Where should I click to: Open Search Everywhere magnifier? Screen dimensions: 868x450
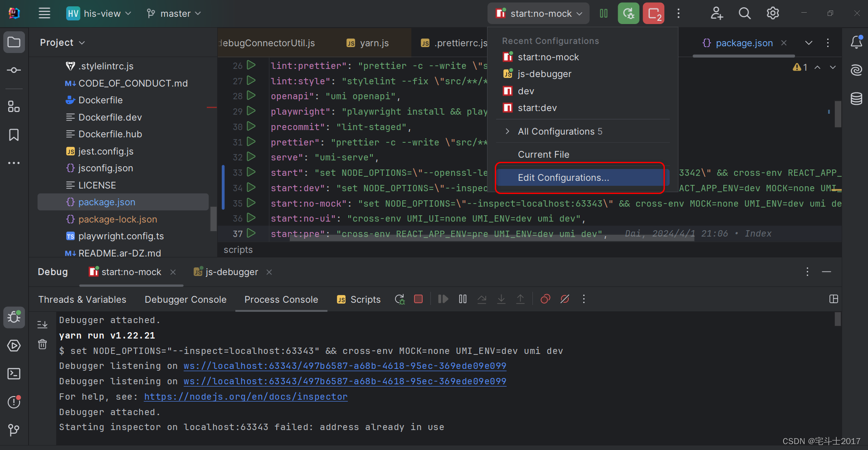pos(745,14)
